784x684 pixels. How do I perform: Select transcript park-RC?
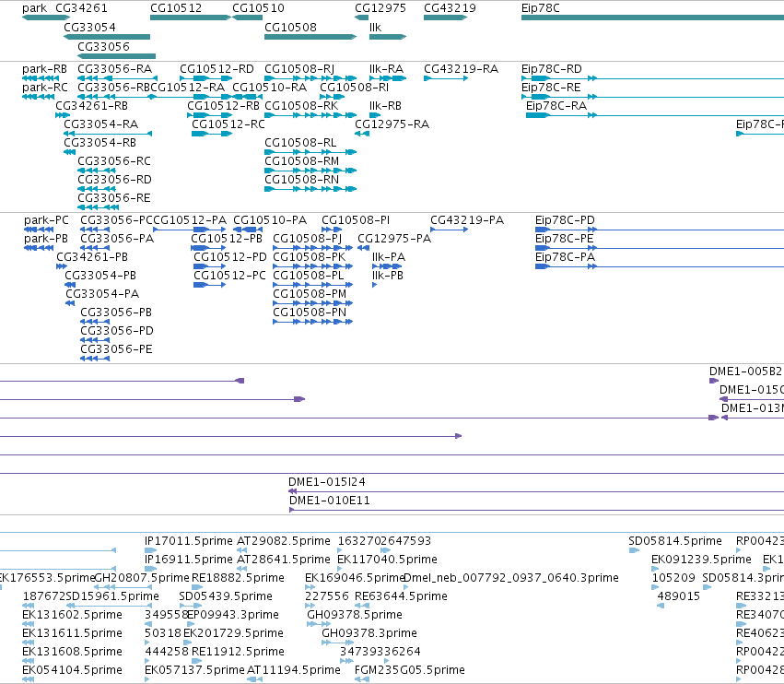point(45,87)
